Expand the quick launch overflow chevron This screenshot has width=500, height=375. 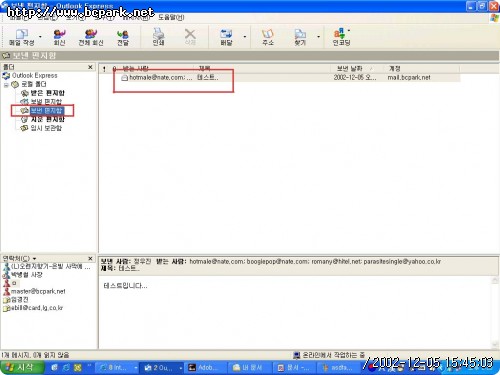(x=89, y=366)
